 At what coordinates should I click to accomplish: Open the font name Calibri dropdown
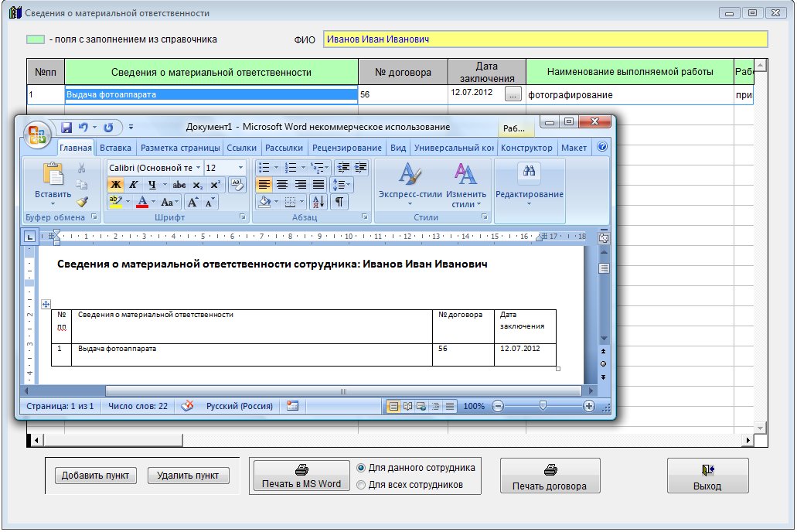click(198, 168)
